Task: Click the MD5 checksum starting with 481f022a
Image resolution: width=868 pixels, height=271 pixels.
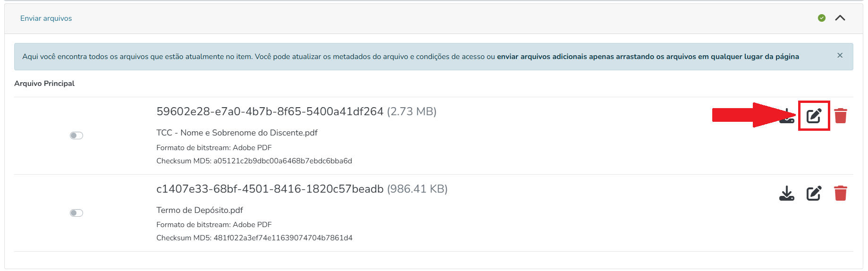Action: coord(283,238)
